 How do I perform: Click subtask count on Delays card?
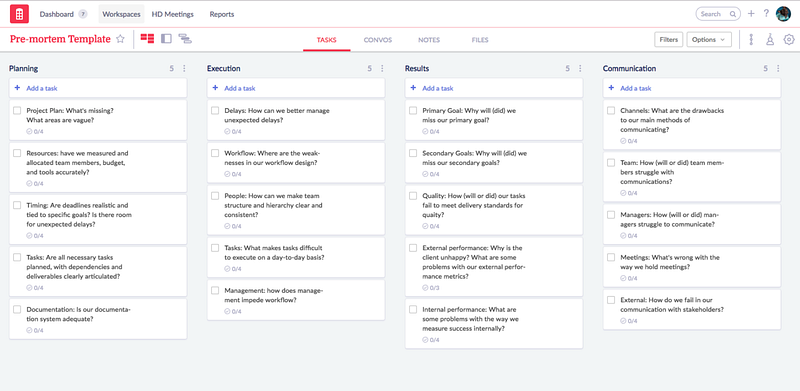(x=233, y=131)
